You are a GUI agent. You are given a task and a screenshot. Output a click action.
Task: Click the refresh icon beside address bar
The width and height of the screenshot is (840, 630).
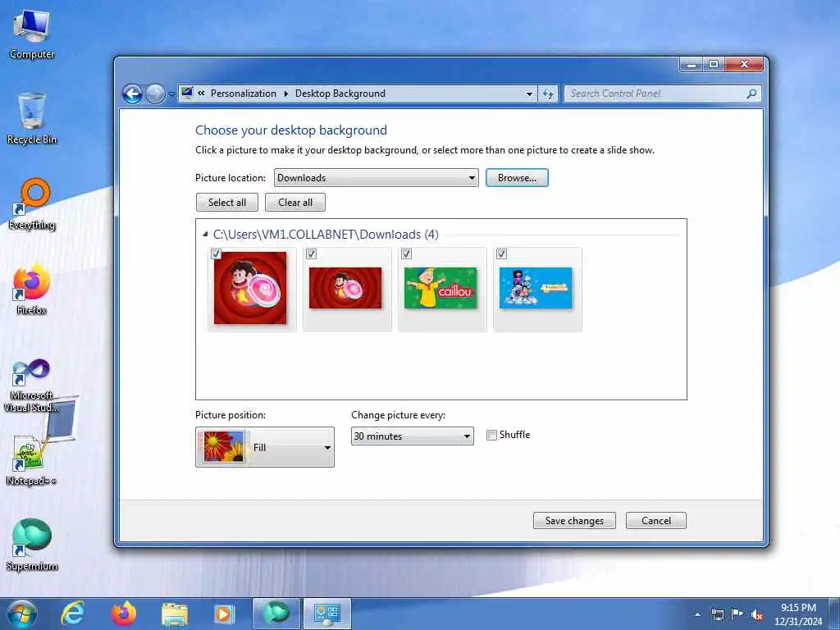[547, 94]
